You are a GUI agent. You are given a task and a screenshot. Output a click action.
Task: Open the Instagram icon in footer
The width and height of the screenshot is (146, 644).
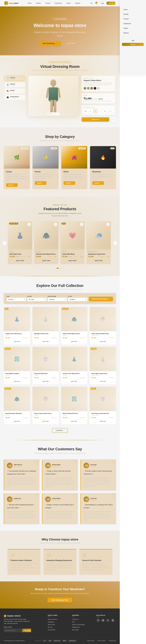[x=98, y=620]
